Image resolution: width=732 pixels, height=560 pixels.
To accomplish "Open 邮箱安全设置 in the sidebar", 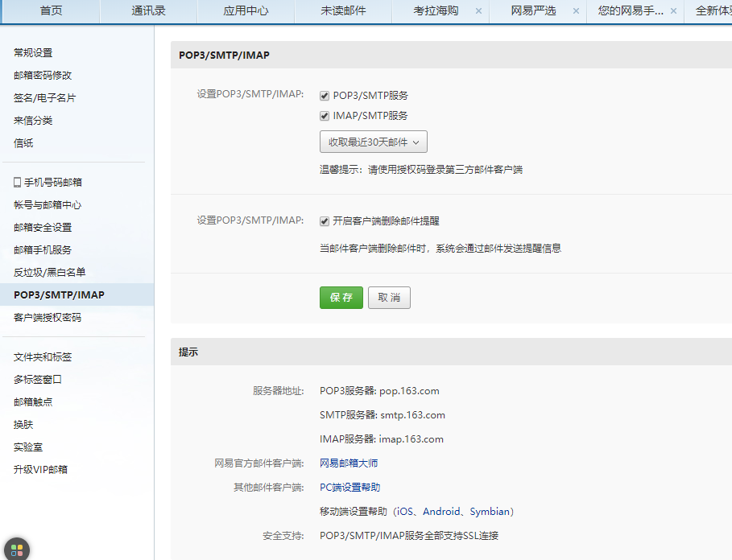I will (43, 227).
